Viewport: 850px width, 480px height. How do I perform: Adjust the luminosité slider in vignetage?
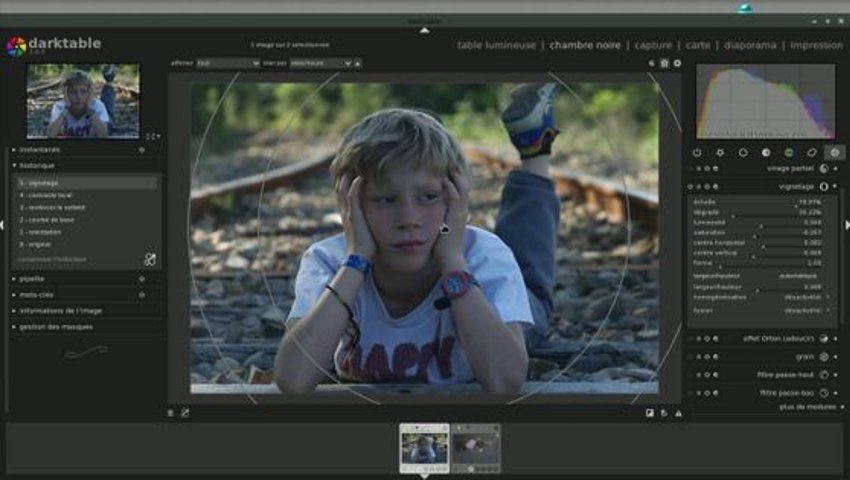(757, 222)
